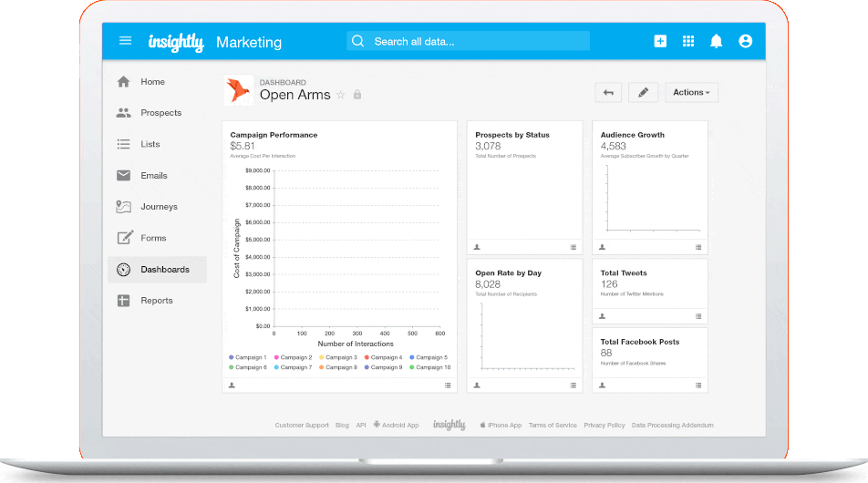
Task: Open the hamburger navigation menu
Action: tap(126, 41)
